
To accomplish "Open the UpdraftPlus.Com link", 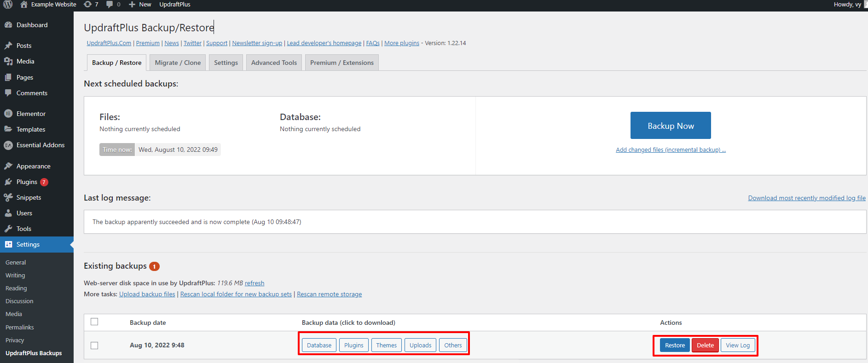I will [x=109, y=43].
